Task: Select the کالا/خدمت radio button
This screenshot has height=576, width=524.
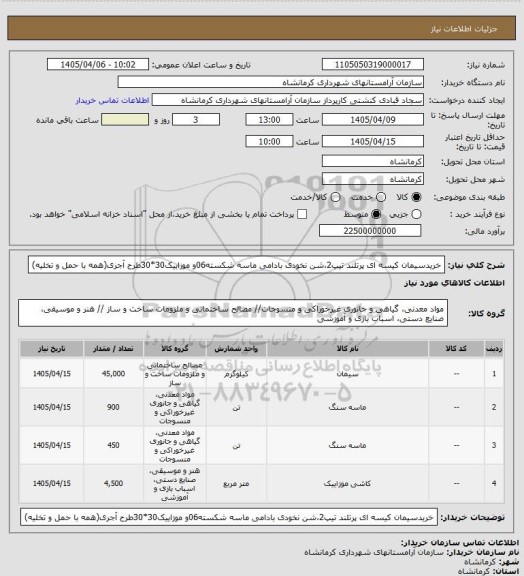Action: click(335, 197)
